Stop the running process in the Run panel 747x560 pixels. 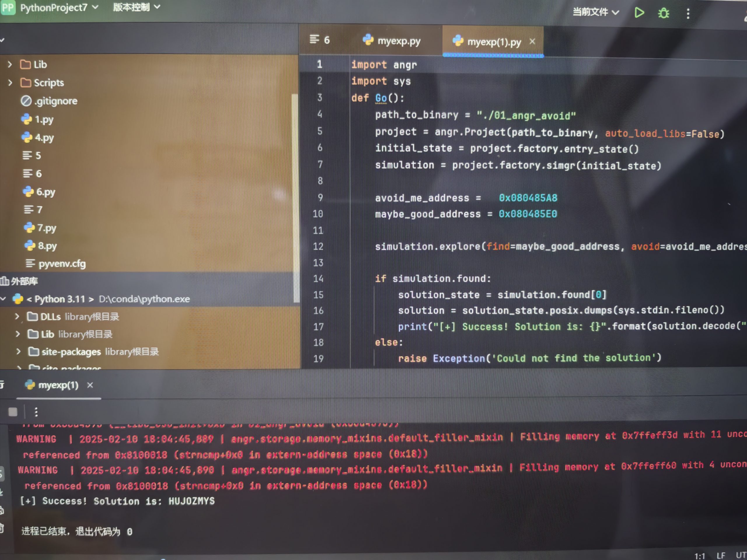13,412
